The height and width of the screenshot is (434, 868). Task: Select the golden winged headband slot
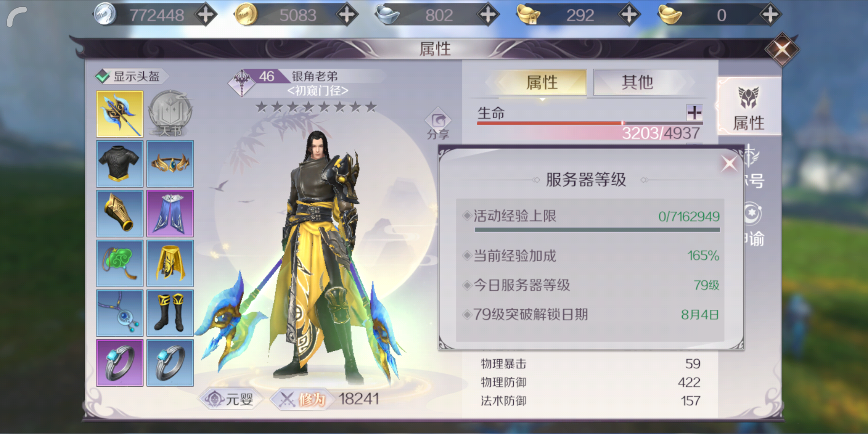point(170,164)
